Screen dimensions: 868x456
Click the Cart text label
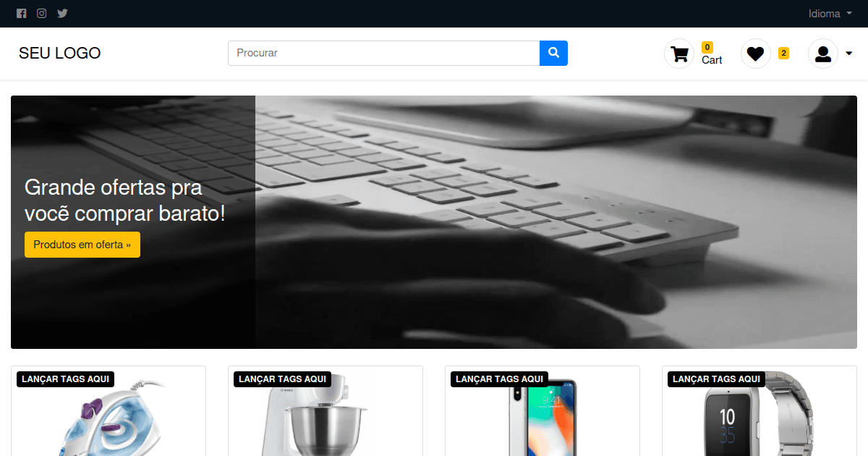pyautogui.click(x=712, y=60)
